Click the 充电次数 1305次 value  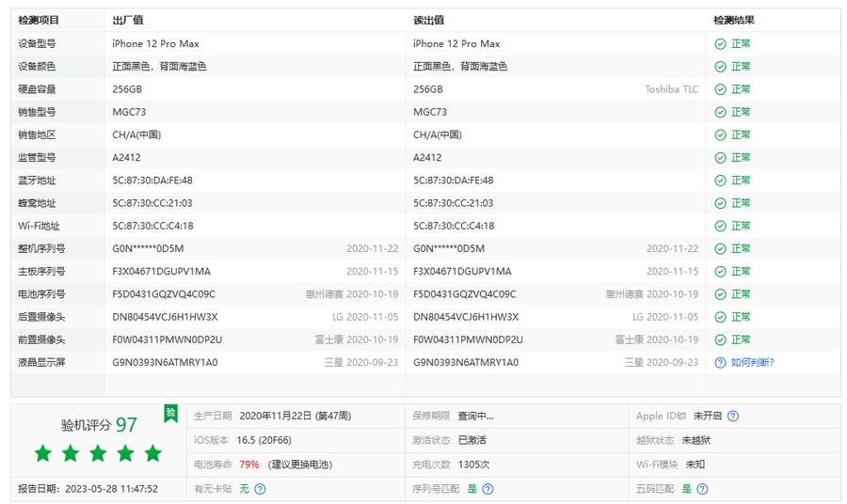[473, 465]
